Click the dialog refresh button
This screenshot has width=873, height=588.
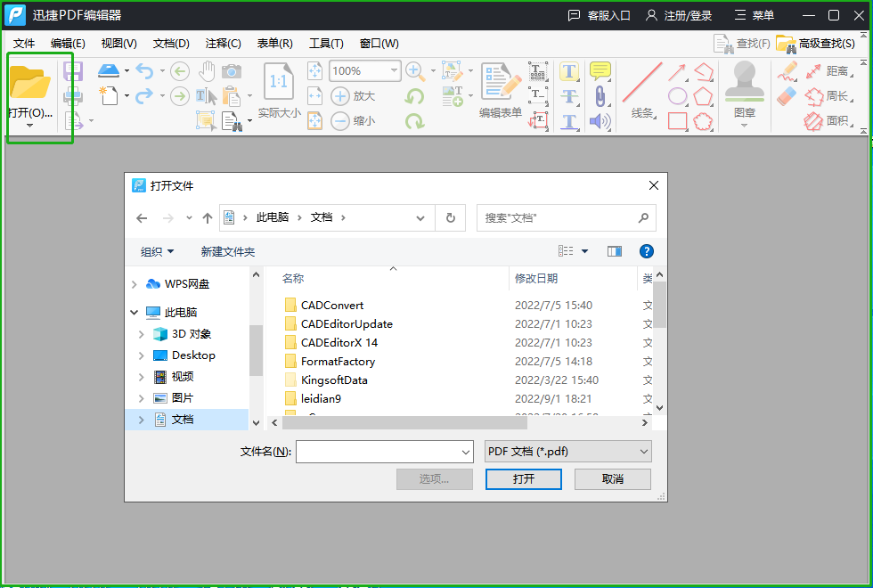(x=451, y=217)
